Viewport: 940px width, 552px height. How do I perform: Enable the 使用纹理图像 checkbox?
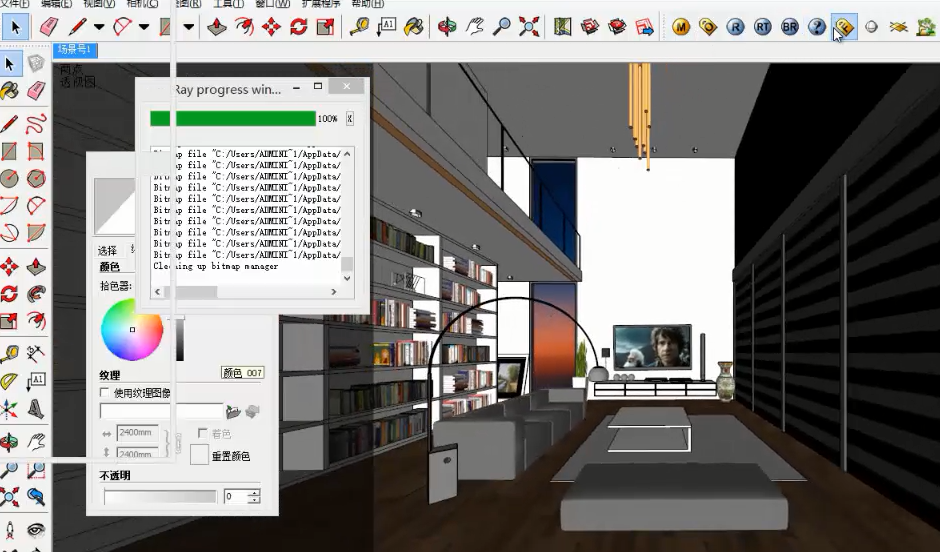point(105,393)
